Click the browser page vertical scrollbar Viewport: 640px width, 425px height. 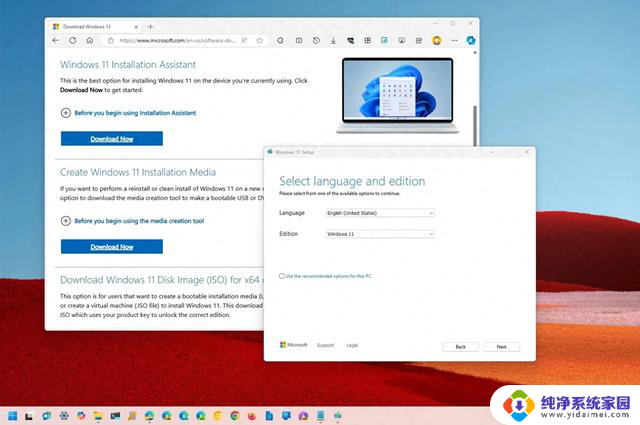[x=475, y=125]
